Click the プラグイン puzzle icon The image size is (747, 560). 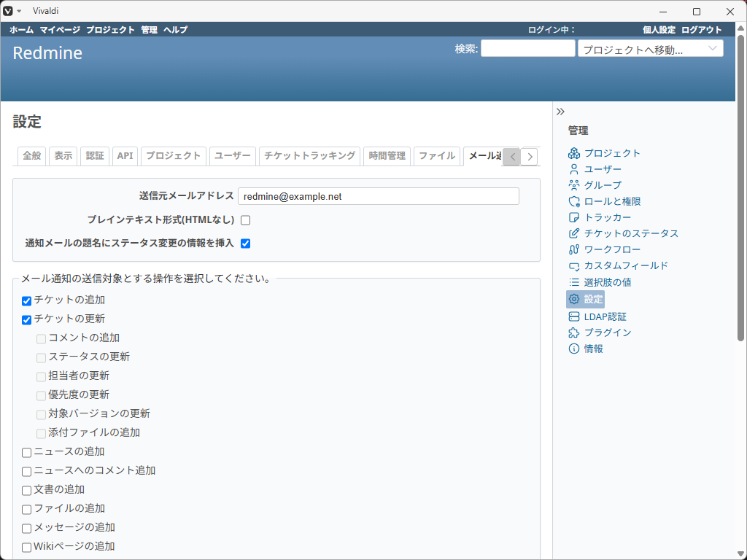pos(574,332)
